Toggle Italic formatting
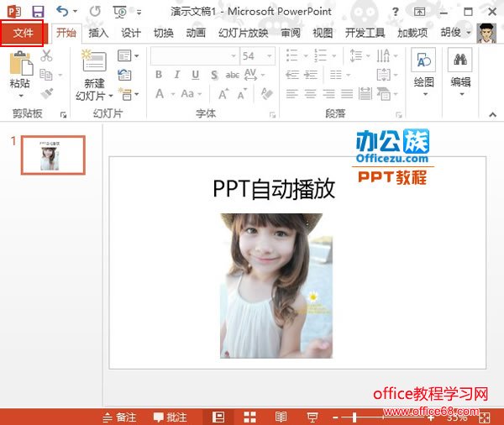 (x=176, y=75)
